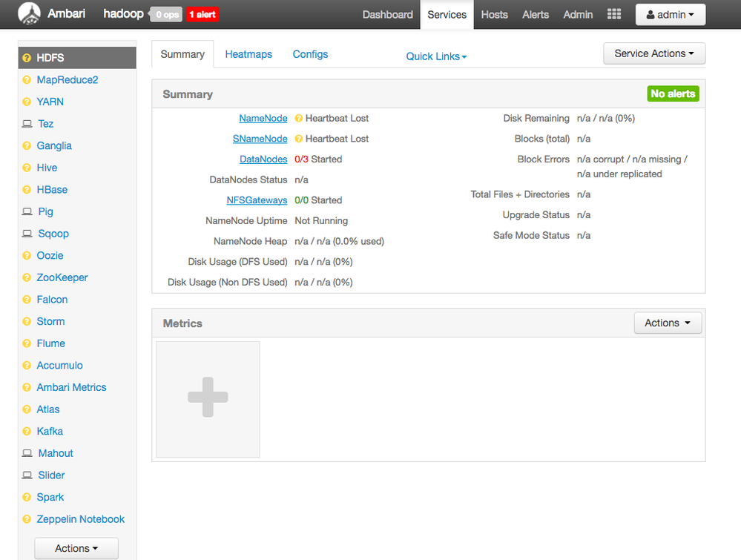
Task: Click the red 1 alert badge
Action: click(202, 15)
